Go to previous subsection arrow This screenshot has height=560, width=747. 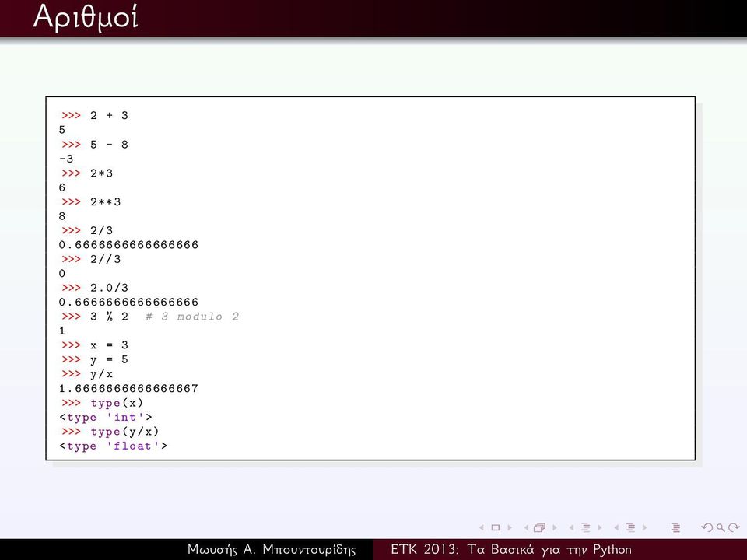[571, 527]
